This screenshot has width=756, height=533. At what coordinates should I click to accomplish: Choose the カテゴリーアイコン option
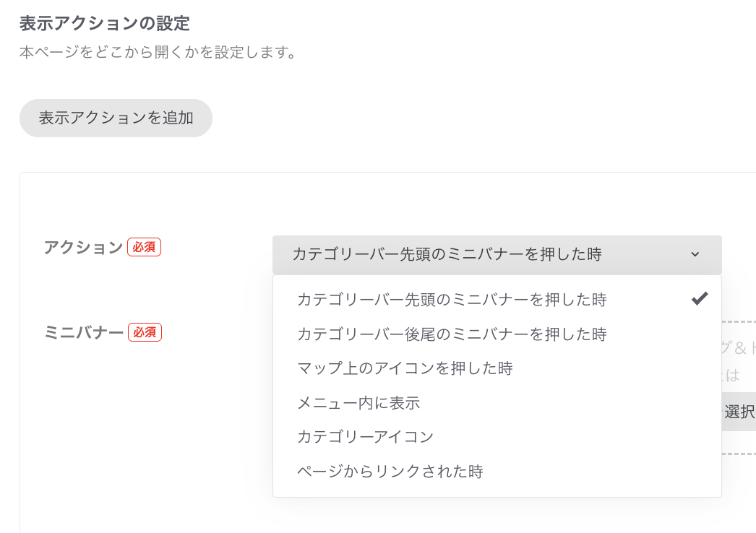(x=365, y=437)
